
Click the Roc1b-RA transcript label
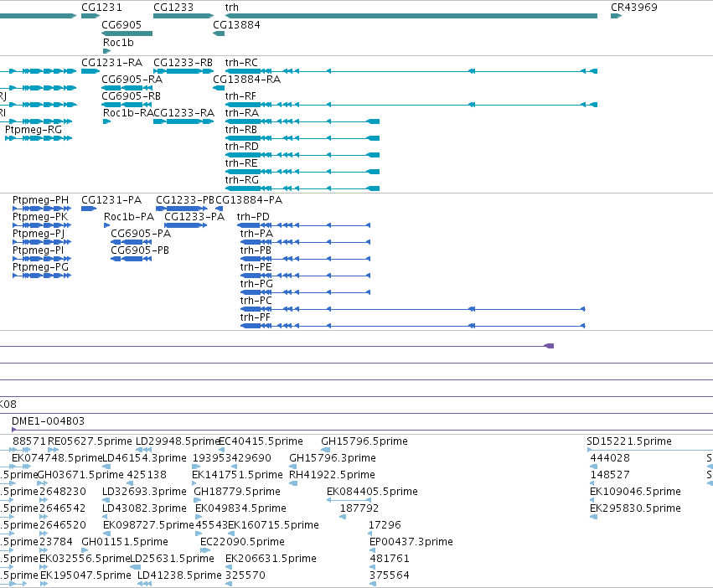tap(128, 113)
